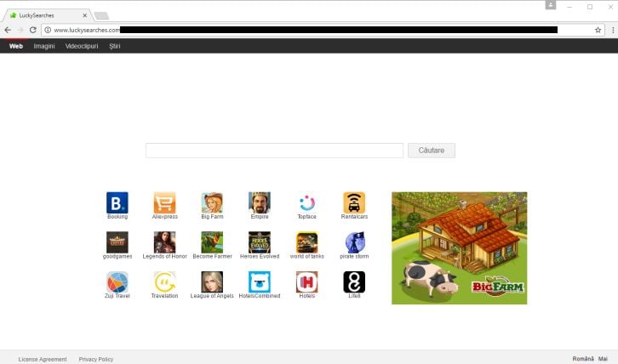Open the Privacy Policy link

[x=96, y=359]
